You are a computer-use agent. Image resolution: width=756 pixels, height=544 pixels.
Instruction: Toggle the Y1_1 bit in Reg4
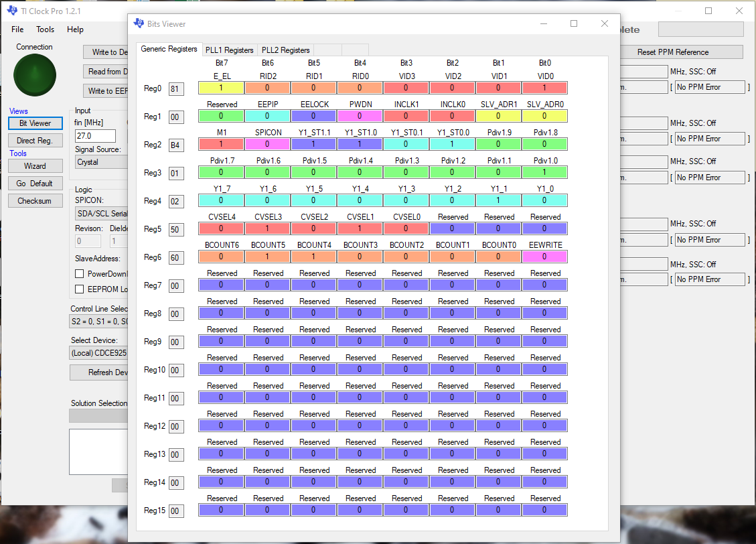click(x=498, y=200)
